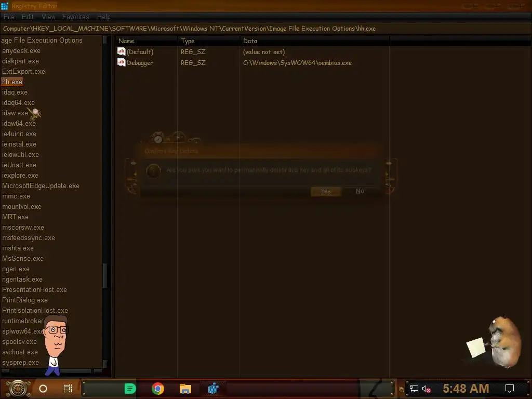Select the mmc.exe key

[16, 196]
